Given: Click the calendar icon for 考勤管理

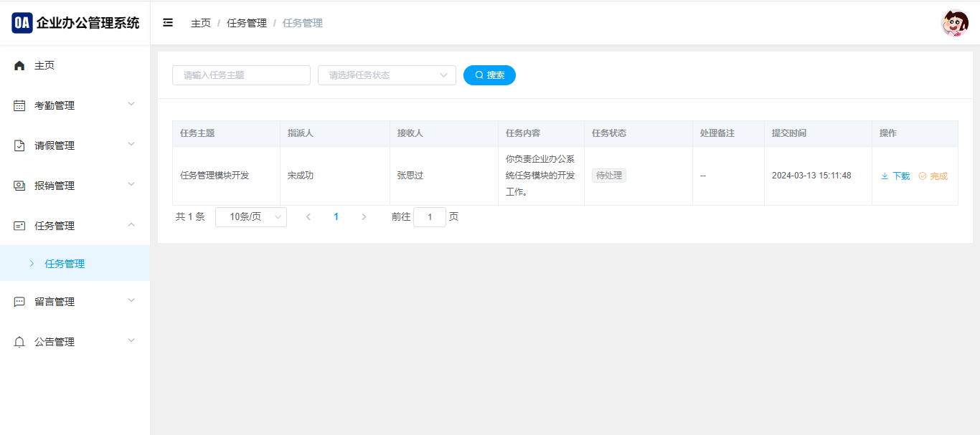Looking at the screenshot, I should [19, 106].
